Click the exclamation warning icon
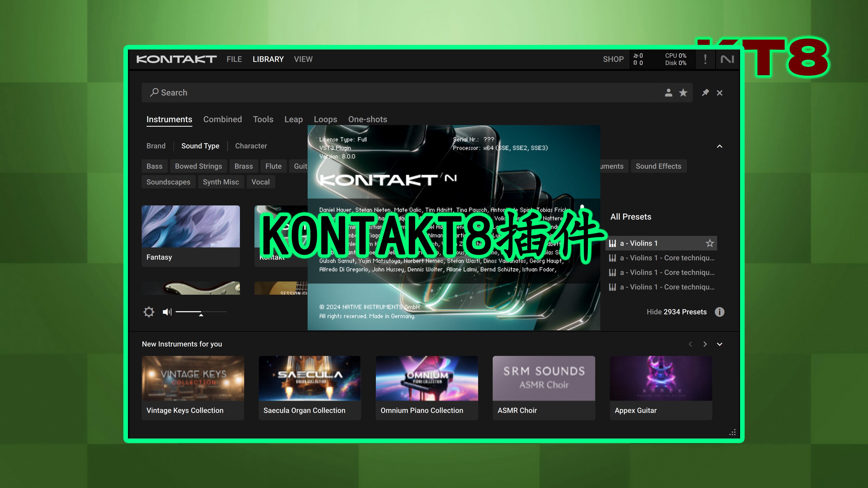The image size is (868, 488). (x=705, y=59)
